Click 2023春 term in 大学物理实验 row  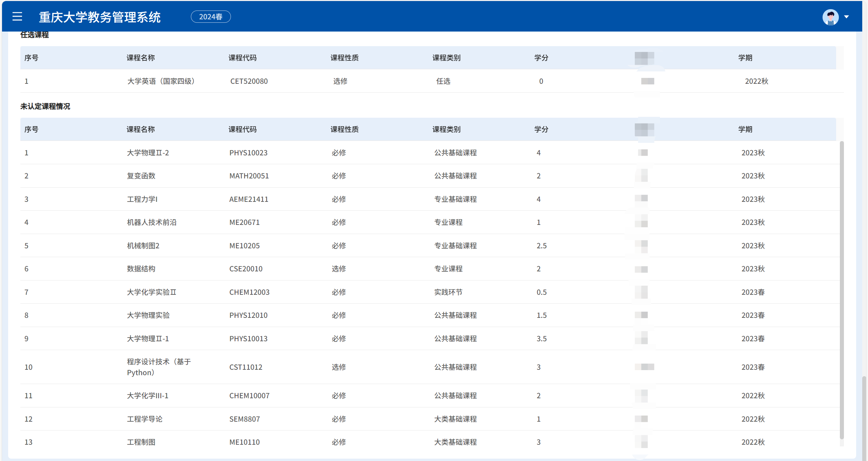[x=753, y=315]
